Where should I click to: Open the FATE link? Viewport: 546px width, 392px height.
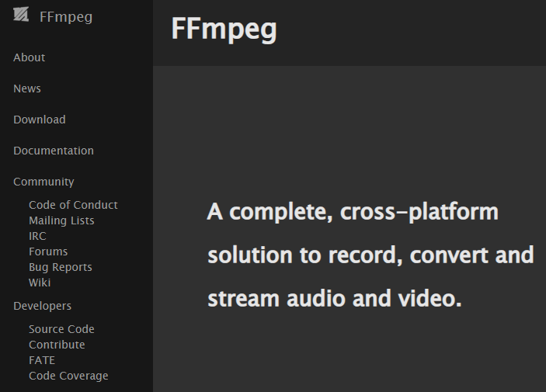click(42, 360)
